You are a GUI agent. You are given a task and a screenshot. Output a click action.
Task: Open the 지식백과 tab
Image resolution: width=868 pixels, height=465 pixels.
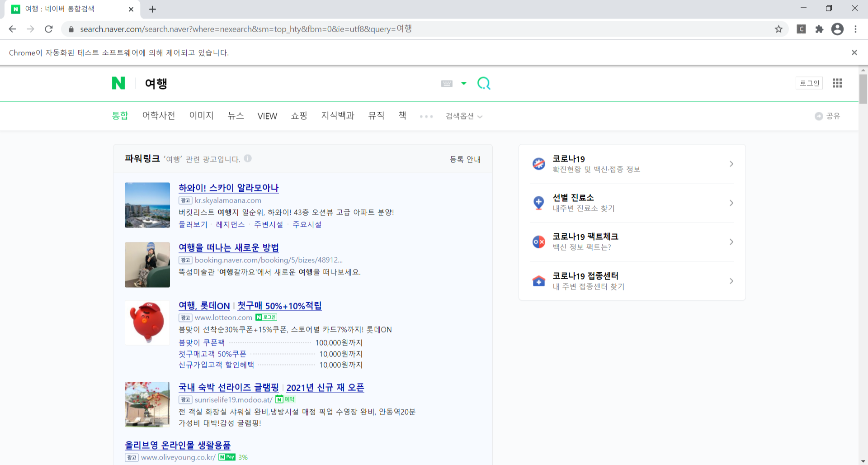(338, 116)
